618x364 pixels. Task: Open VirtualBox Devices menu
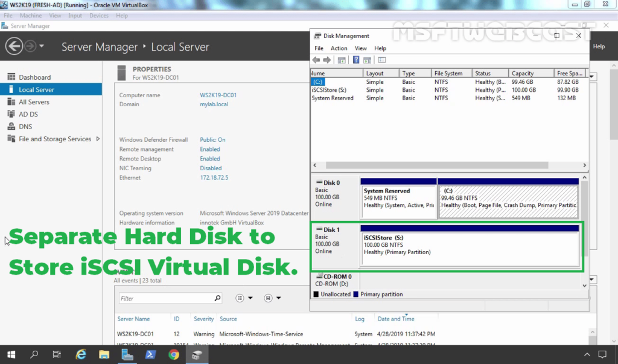click(x=99, y=15)
